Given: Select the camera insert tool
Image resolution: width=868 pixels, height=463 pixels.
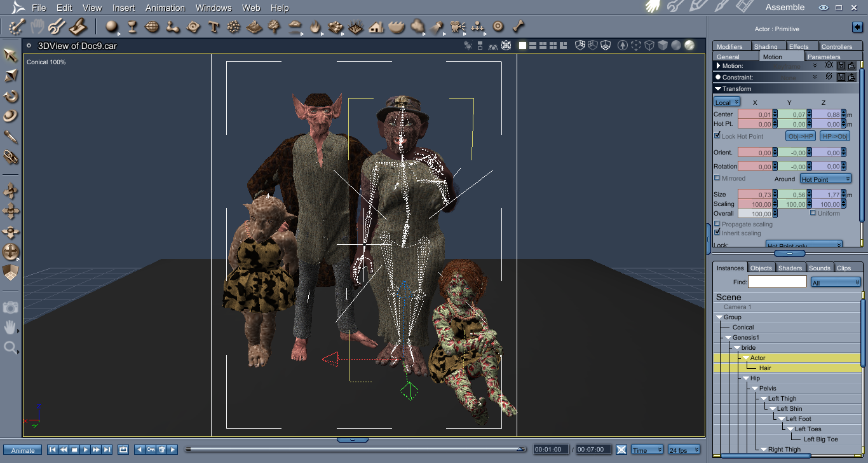Looking at the screenshot, I should 456,27.
